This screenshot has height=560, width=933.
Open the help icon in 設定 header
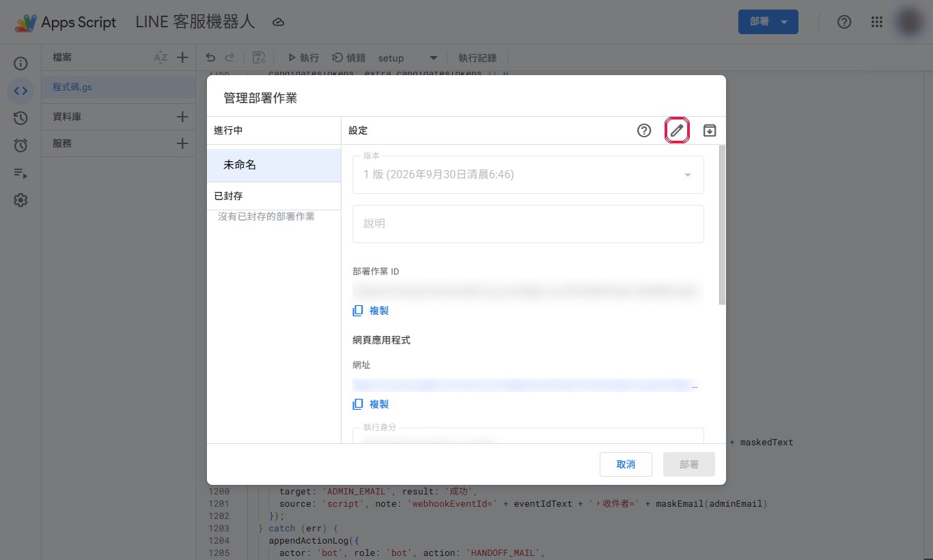[644, 130]
